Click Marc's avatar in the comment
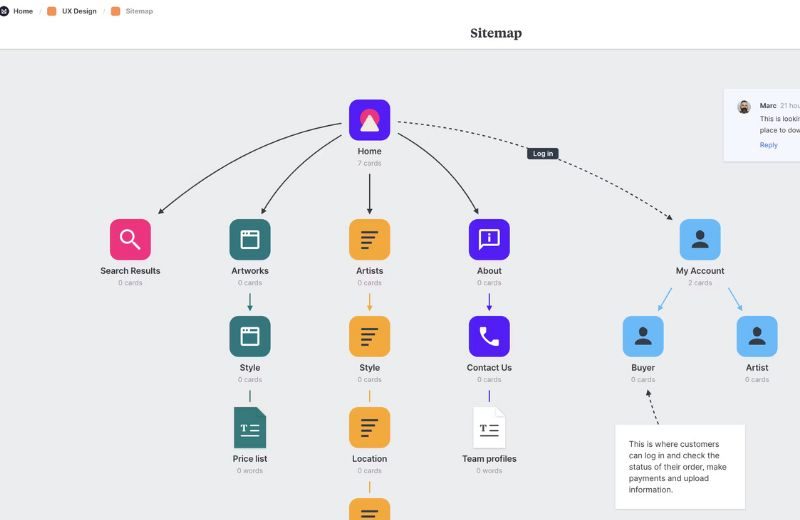Viewport: 800px width, 520px height. [744, 107]
